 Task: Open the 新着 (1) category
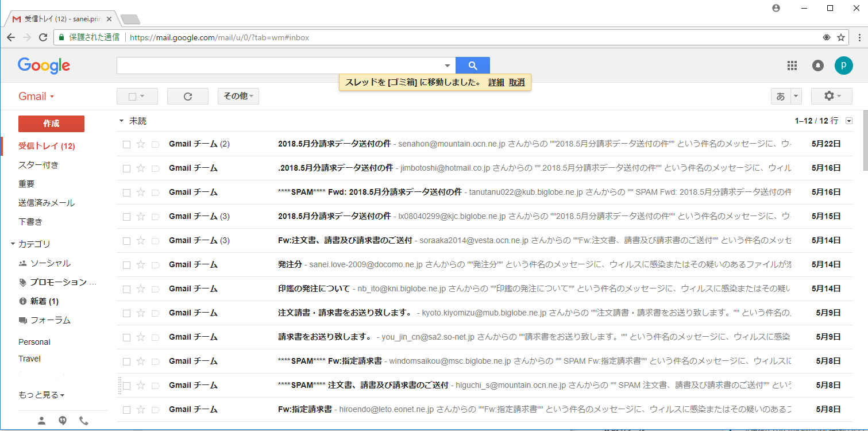click(44, 301)
